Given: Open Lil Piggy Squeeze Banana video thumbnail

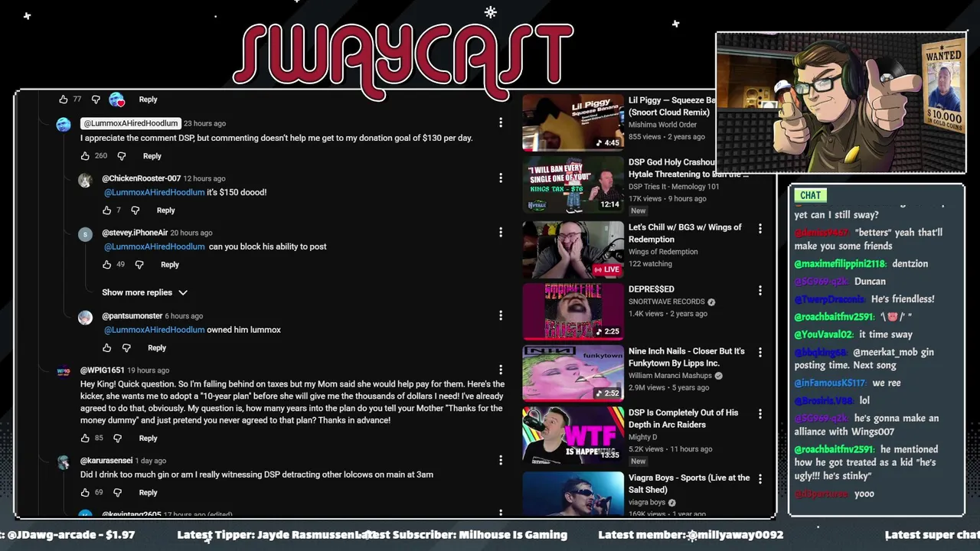Looking at the screenshot, I should [573, 122].
